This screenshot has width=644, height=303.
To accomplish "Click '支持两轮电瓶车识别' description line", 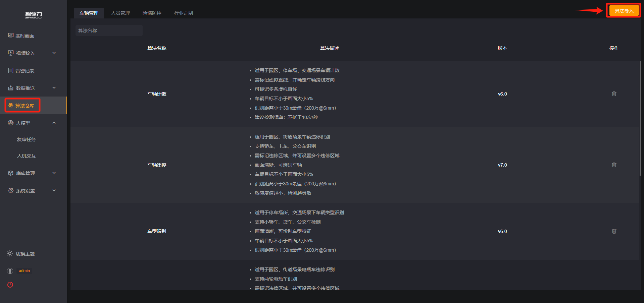I will pyautogui.click(x=276, y=279).
